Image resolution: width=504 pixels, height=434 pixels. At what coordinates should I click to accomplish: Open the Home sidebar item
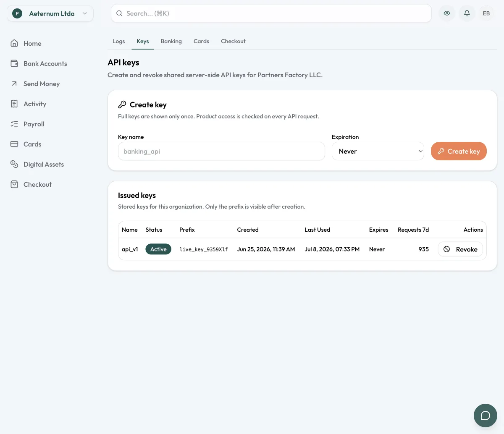[26, 43]
